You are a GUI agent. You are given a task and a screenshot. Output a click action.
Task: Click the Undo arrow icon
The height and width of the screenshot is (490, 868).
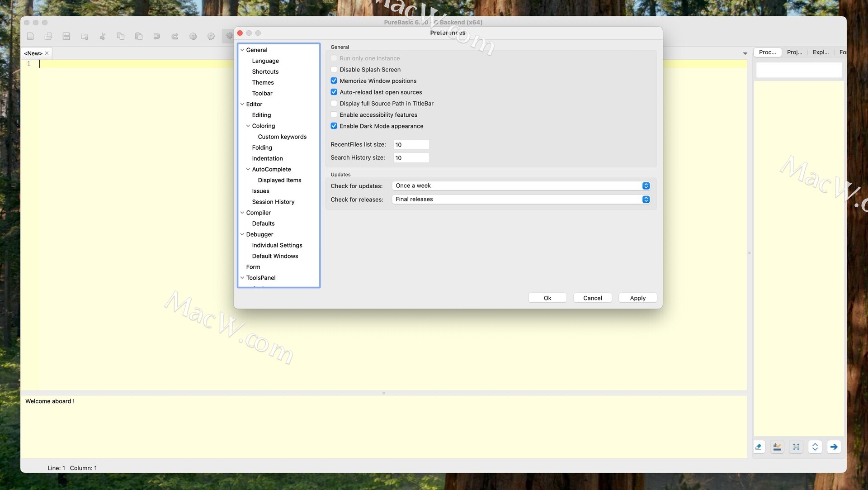[157, 36]
